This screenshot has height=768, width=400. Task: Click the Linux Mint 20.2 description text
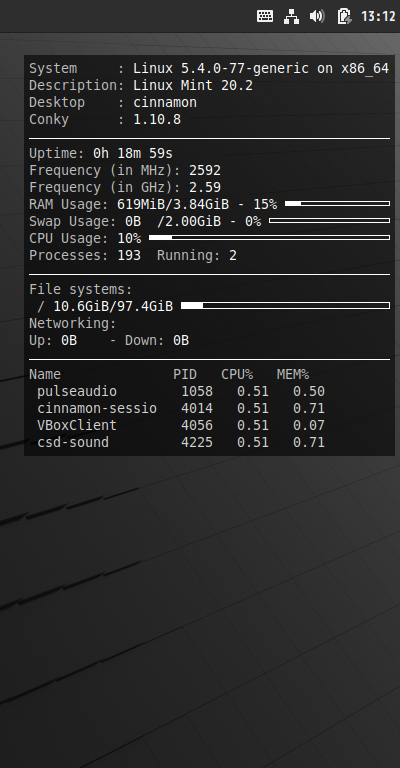(x=193, y=86)
